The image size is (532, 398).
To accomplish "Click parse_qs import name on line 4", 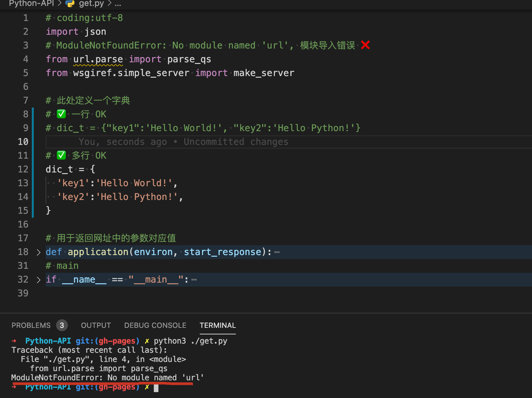I will [189, 59].
